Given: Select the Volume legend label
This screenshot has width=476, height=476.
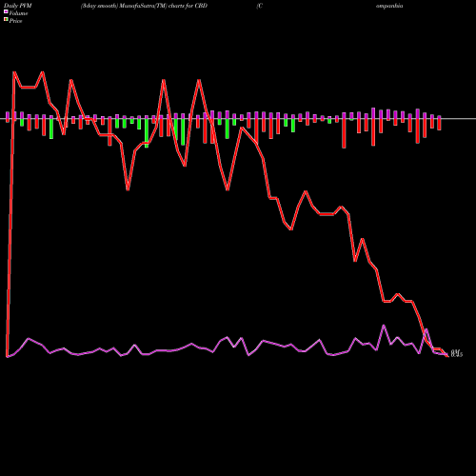Looking at the screenshot, I should click(18, 13).
